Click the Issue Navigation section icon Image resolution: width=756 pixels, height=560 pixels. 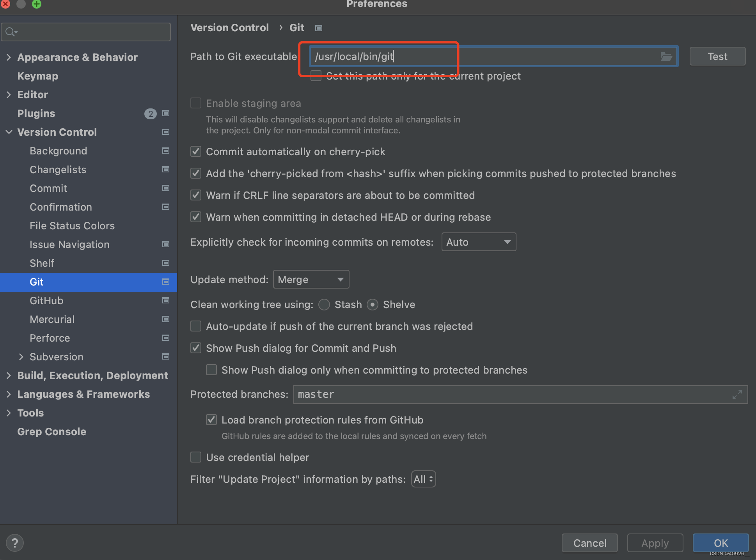tap(167, 244)
